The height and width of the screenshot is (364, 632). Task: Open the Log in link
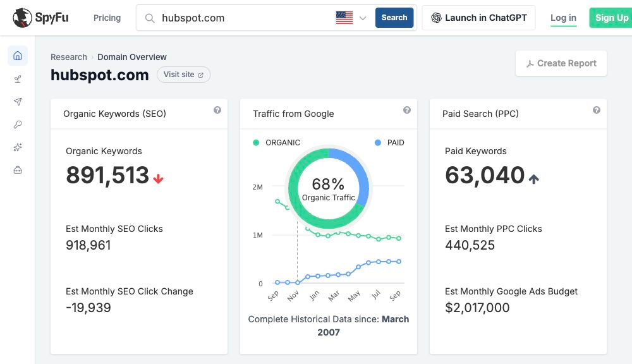tap(563, 18)
